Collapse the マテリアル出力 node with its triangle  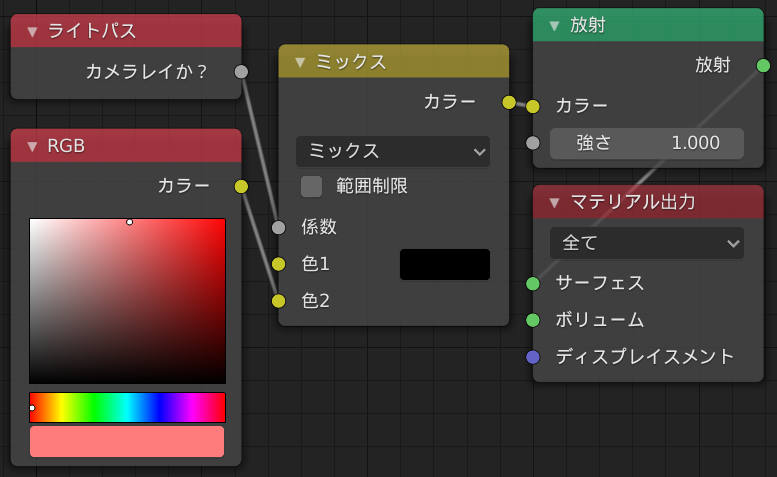click(555, 202)
